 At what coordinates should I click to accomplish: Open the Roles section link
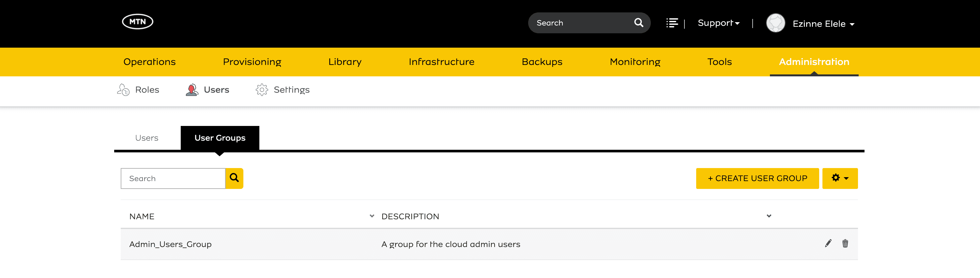click(147, 90)
